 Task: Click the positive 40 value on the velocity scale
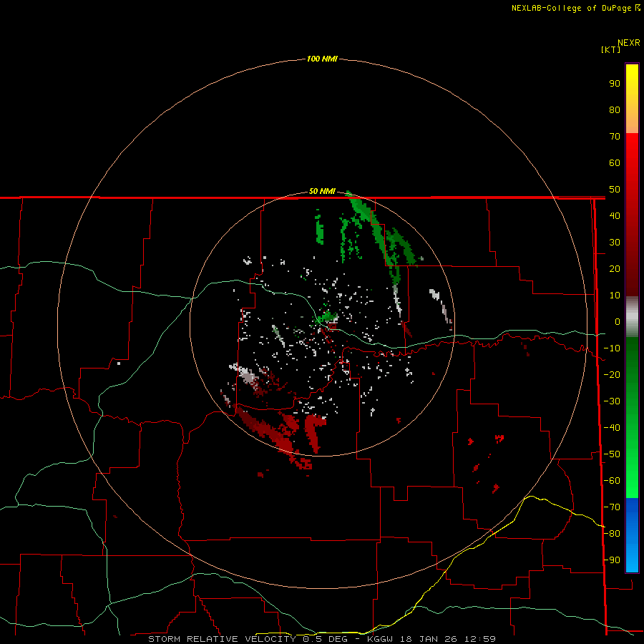click(x=615, y=215)
